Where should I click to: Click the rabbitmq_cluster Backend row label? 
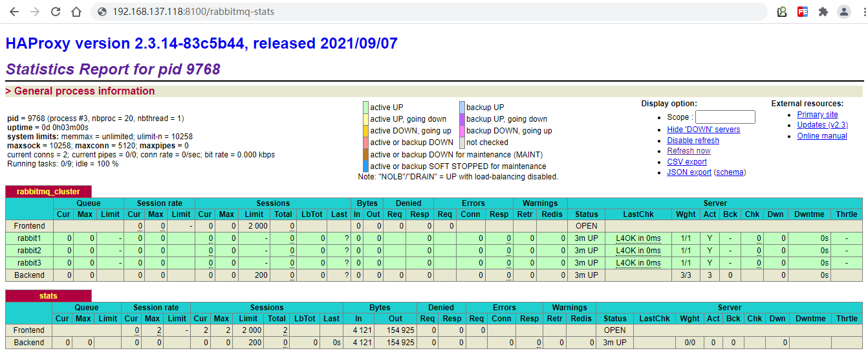pos(30,275)
